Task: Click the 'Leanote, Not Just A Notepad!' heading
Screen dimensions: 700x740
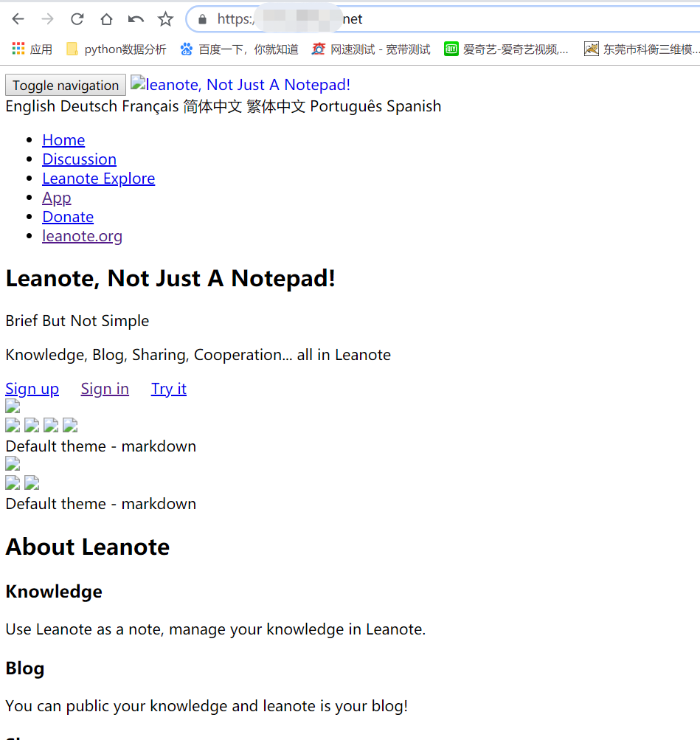Action: [x=170, y=278]
